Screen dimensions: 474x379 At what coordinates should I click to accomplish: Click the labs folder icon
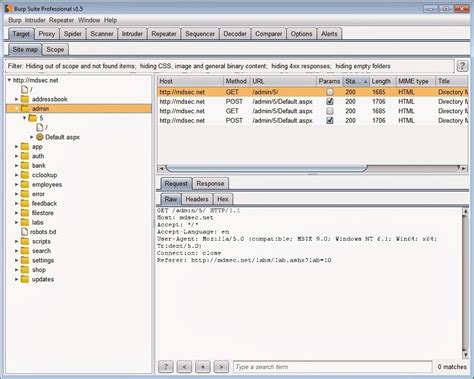coord(25,222)
